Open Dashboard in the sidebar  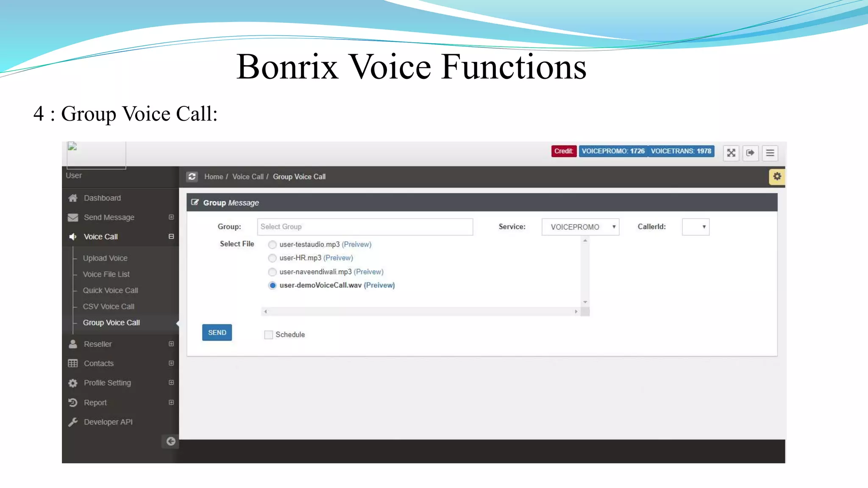click(102, 198)
